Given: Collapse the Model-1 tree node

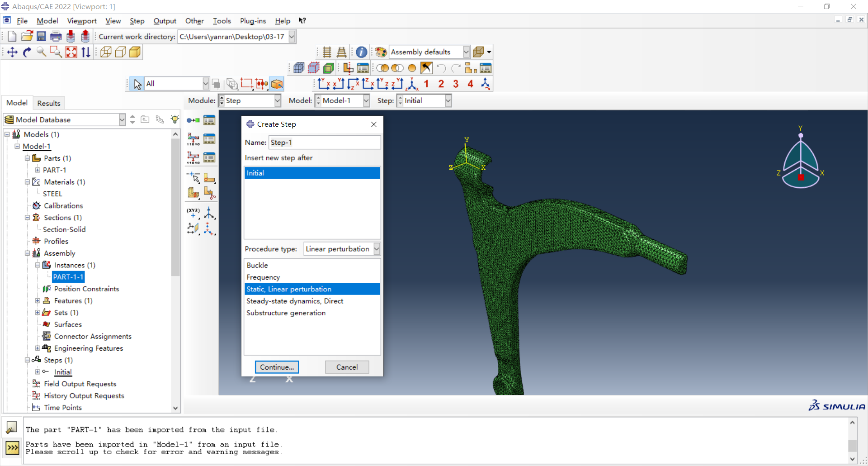Looking at the screenshot, I should tap(17, 146).
